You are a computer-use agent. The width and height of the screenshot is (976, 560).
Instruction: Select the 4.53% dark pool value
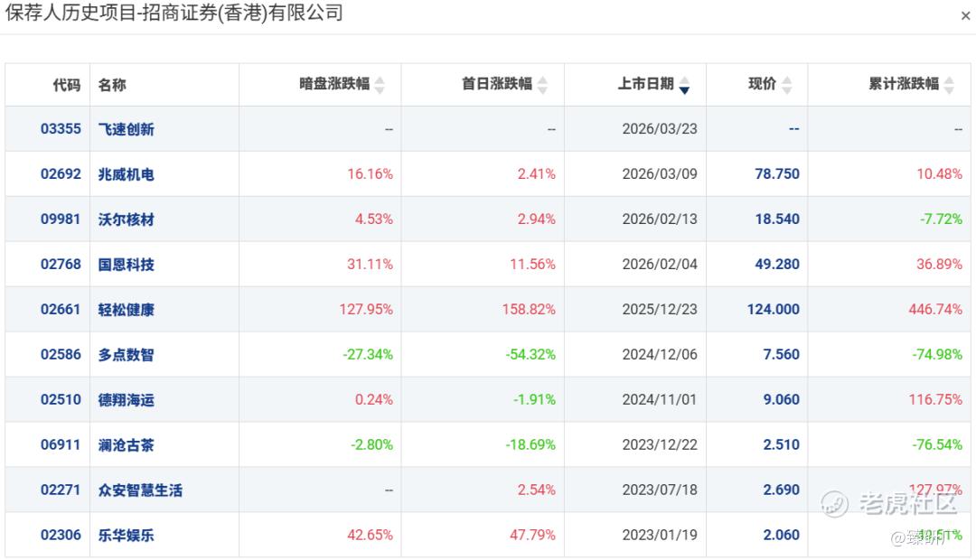[x=374, y=219]
